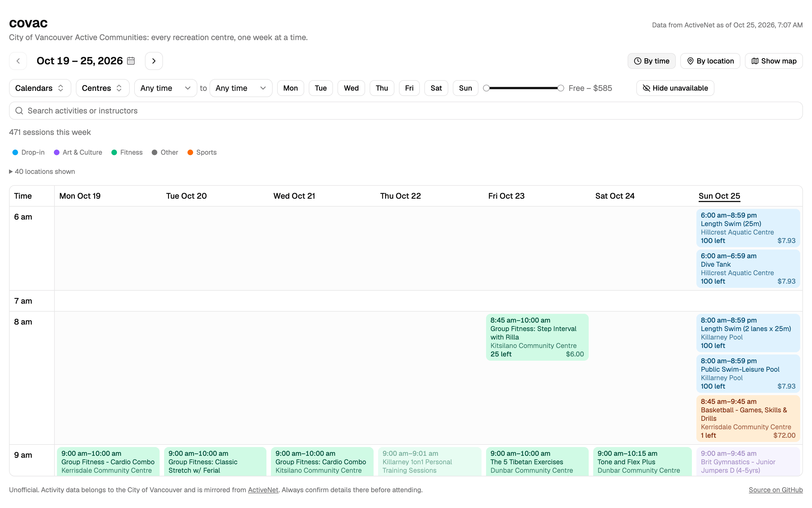Open the calendar date picker icon
This screenshot has height=508, width=812.
click(131, 61)
